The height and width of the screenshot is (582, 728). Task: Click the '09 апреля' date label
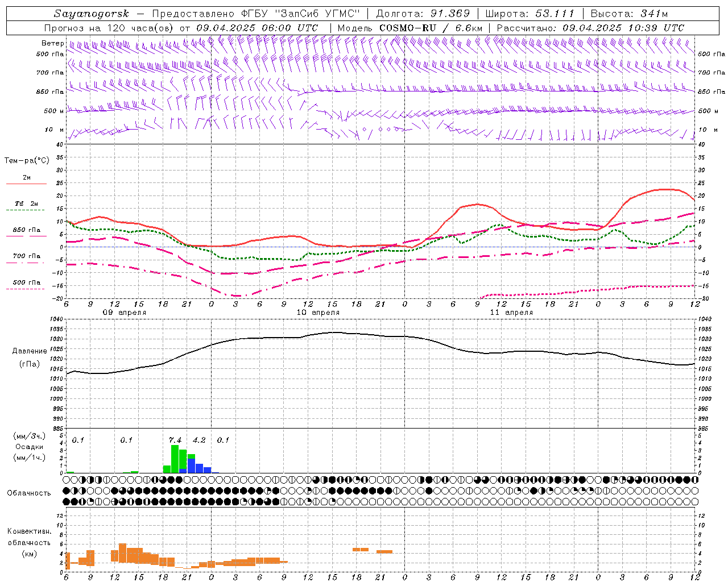tap(124, 313)
